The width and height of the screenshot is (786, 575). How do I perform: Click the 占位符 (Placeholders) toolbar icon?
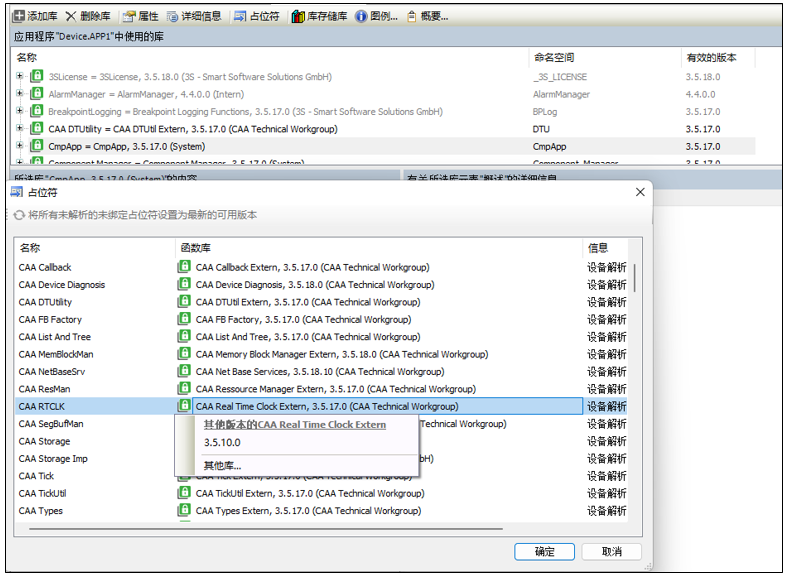(240, 16)
